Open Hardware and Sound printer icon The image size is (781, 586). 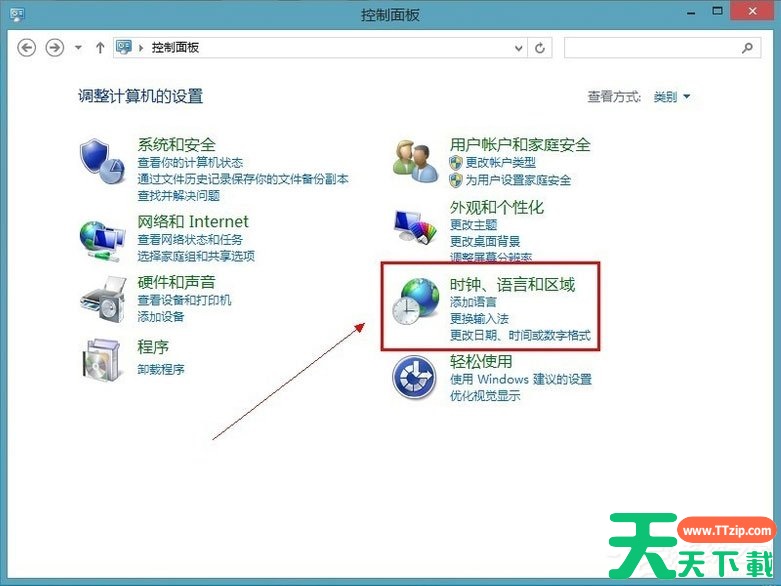pos(104,299)
